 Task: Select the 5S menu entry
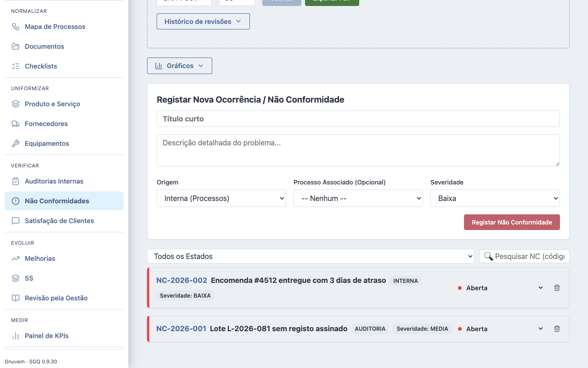coord(64,278)
